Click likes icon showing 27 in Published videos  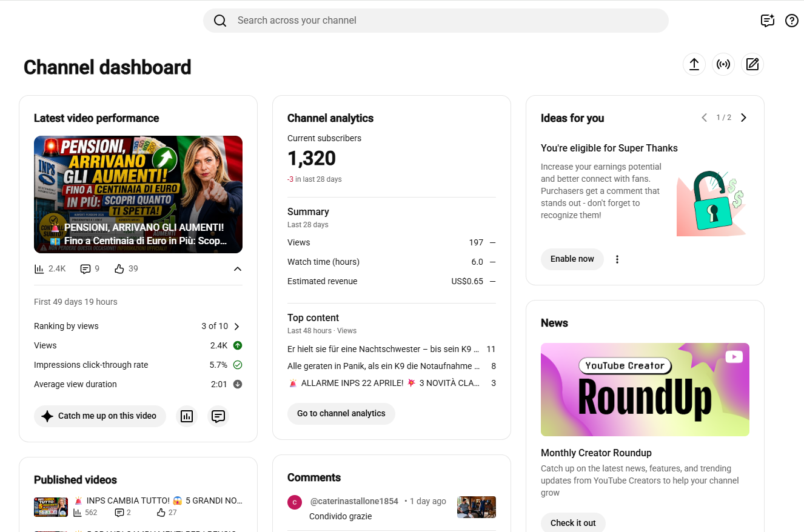161,513
